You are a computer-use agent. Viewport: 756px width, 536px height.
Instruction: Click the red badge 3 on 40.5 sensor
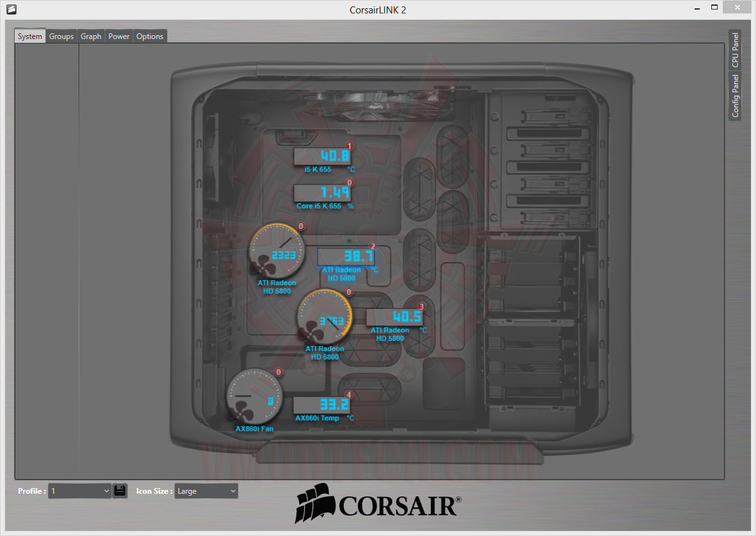[421, 306]
